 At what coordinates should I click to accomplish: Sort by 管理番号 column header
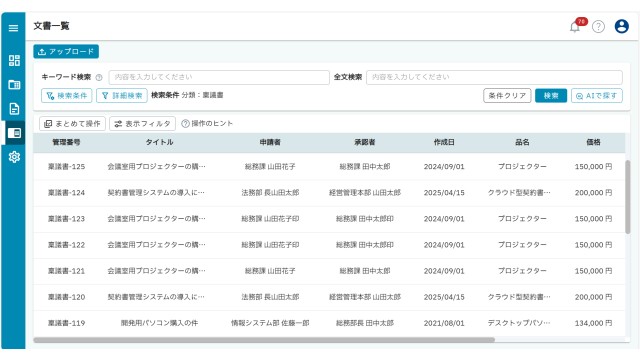pyautogui.click(x=66, y=142)
